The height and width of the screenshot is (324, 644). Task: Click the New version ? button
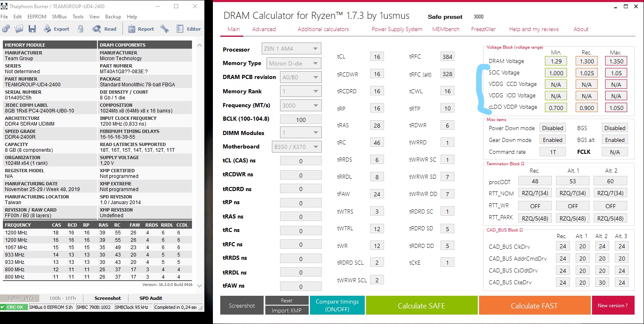(613, 305)
